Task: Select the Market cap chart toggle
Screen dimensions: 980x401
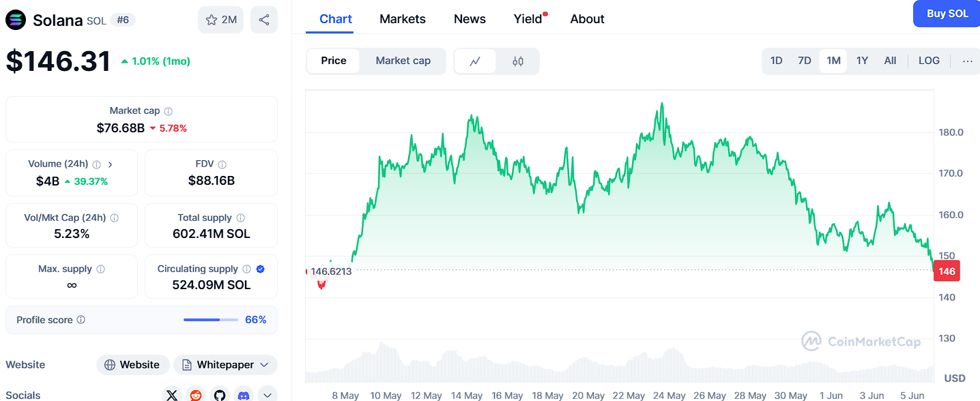Action: click(x=403, y=61)
